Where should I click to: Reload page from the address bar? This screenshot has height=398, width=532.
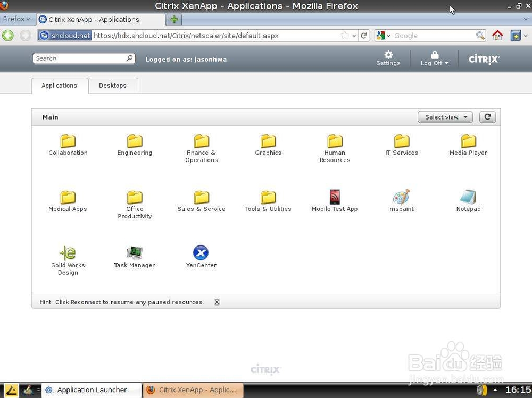click(363, 35)
